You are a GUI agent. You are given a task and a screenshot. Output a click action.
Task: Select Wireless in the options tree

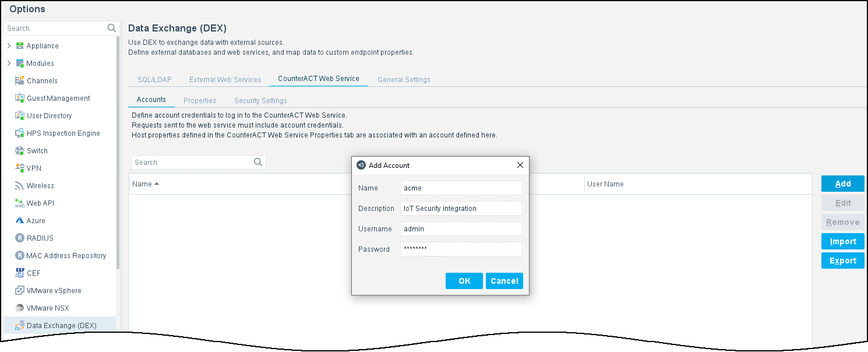[40, 185]
